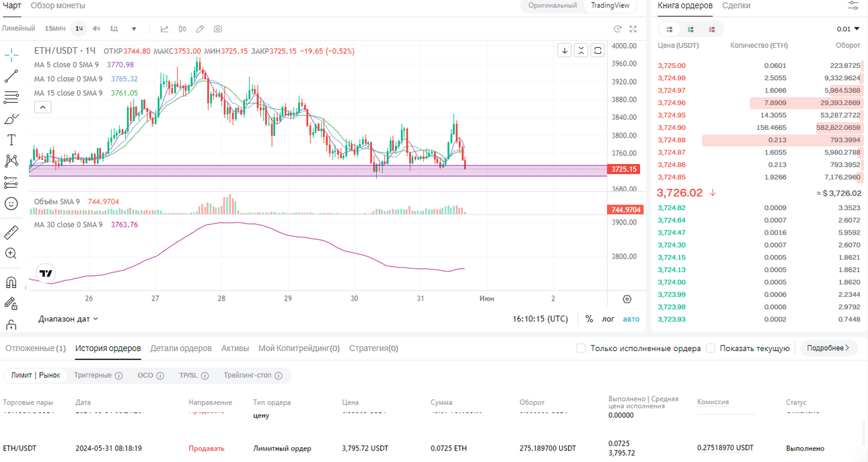Select the 15мин timeframe
The height and width of the screenshot is (462, 868).
click(55, 29)
